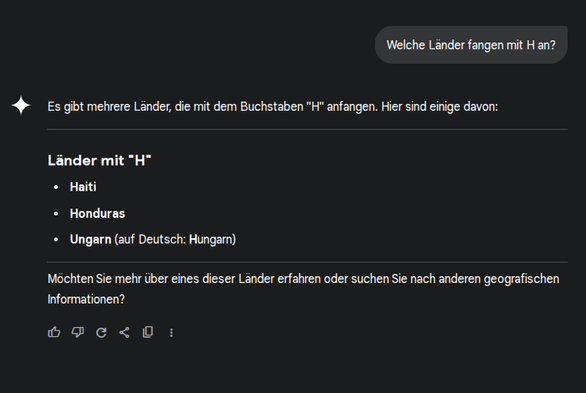Share the response via share icon
The image size is (586, 393).
click(124, 332)
